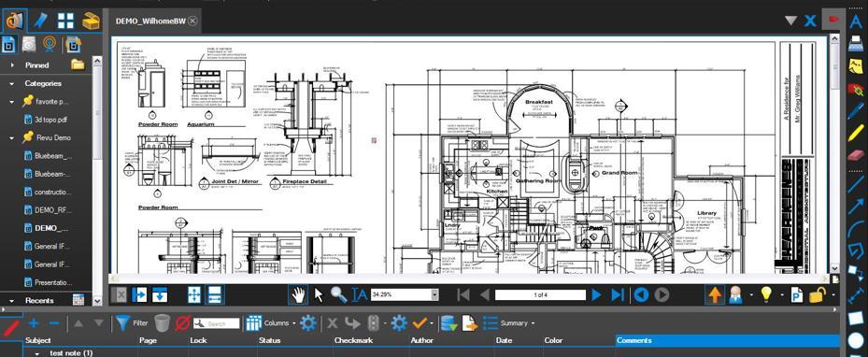
Task: Select the yellow Highlight tool
Action: tap(856, 133)
